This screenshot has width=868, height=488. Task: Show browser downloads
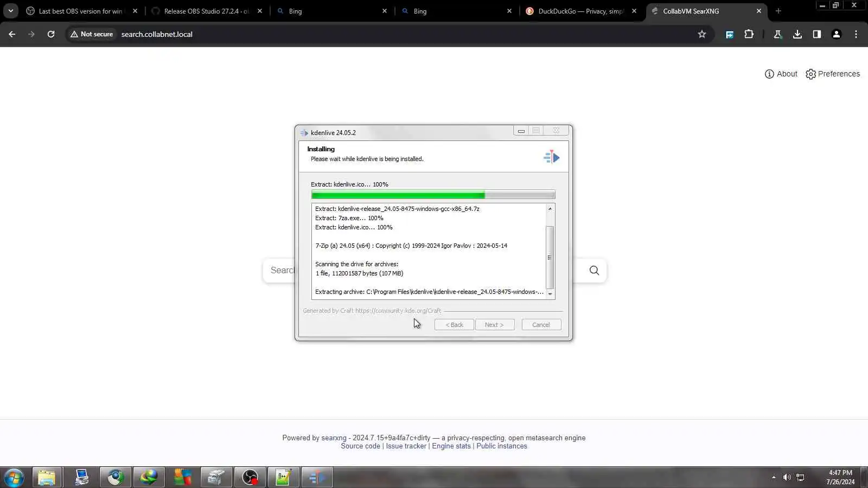point(797,34)
